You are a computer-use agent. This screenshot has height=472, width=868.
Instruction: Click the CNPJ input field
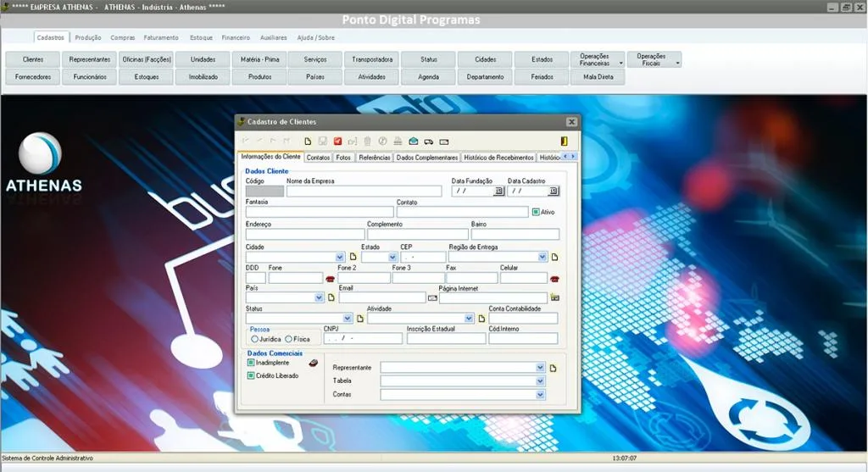363,338
